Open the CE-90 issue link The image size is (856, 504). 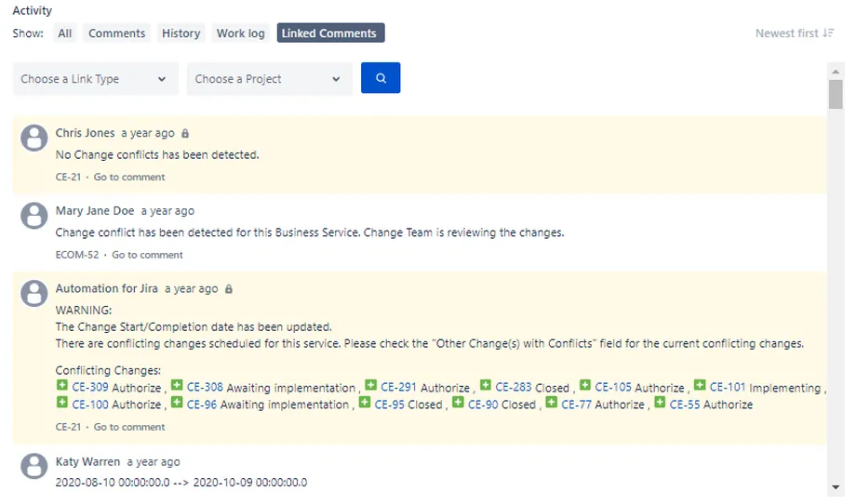483,405
